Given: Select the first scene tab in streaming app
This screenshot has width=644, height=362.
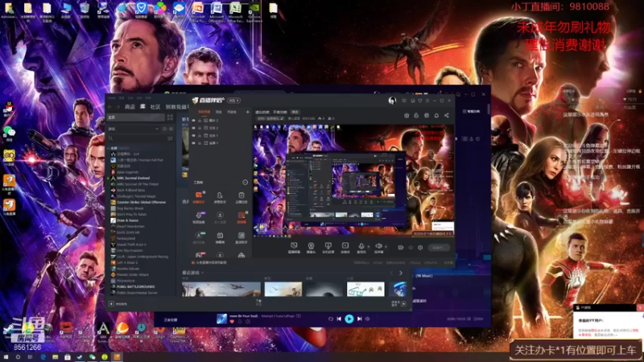Looking at the screenshot, I should 204,112.
